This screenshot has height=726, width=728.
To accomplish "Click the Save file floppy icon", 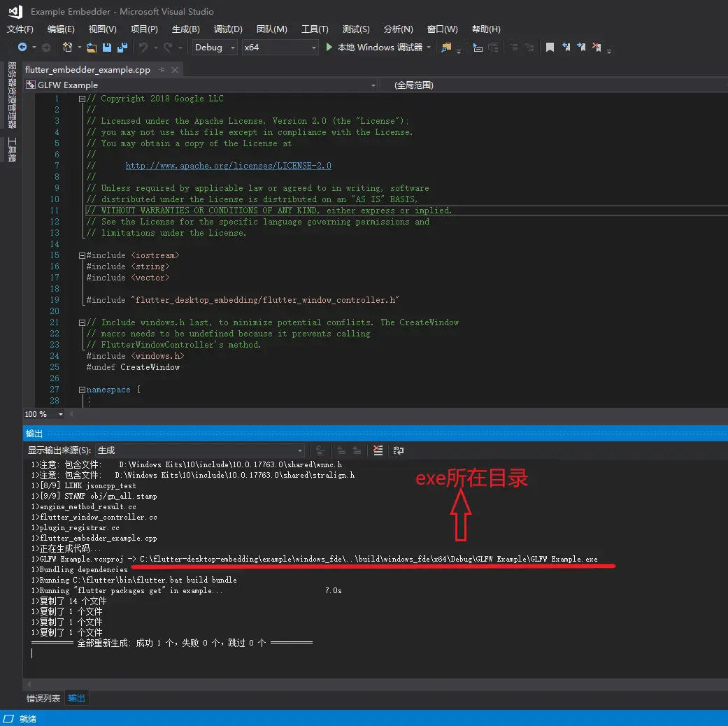I will pyautogui.click(x=107, y=47).
